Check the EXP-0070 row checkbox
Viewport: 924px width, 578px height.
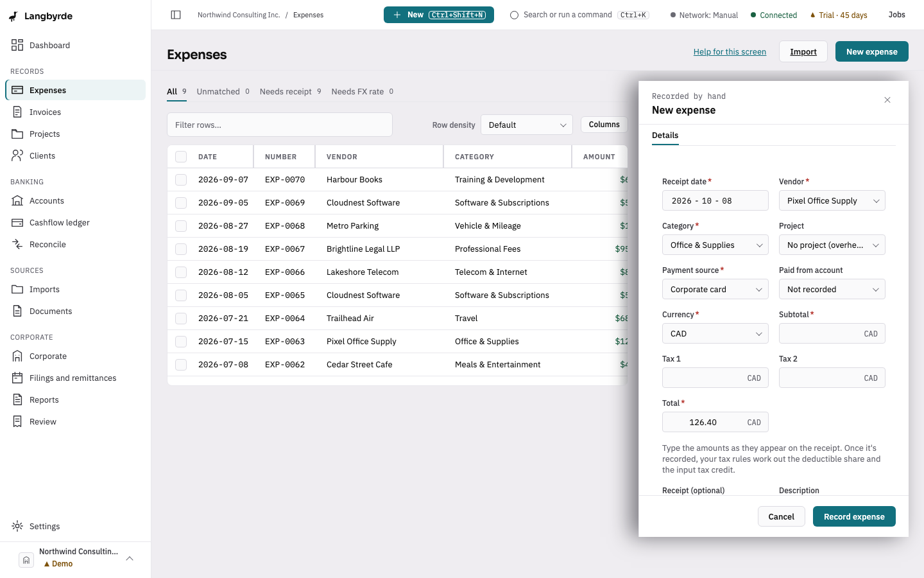coord(181,180)
